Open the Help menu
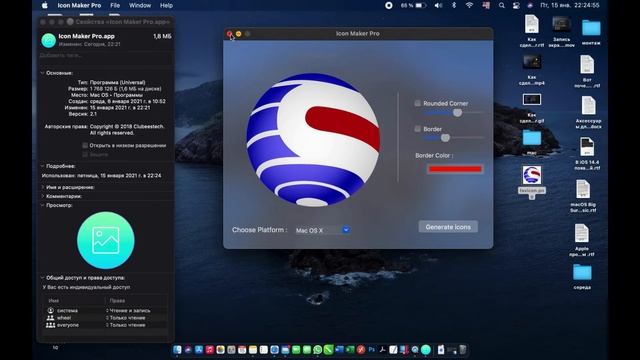The image size is (640, 360). tap(166, 5)
